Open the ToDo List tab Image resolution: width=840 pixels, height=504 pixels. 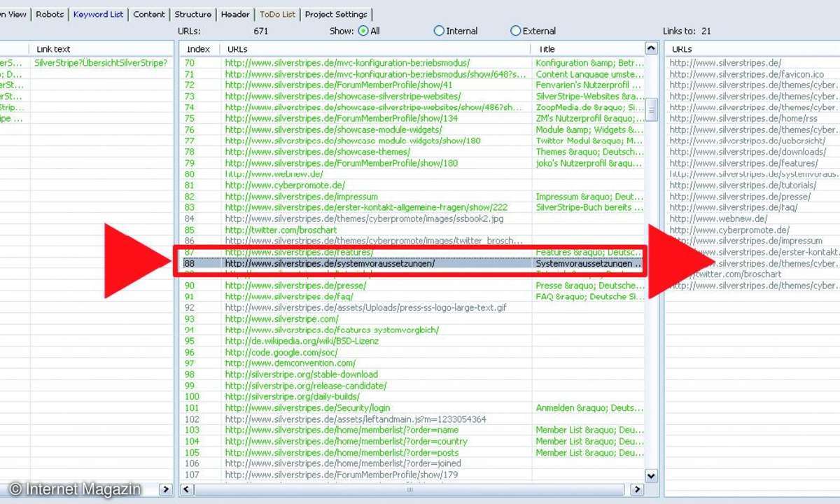pos(277,14)
